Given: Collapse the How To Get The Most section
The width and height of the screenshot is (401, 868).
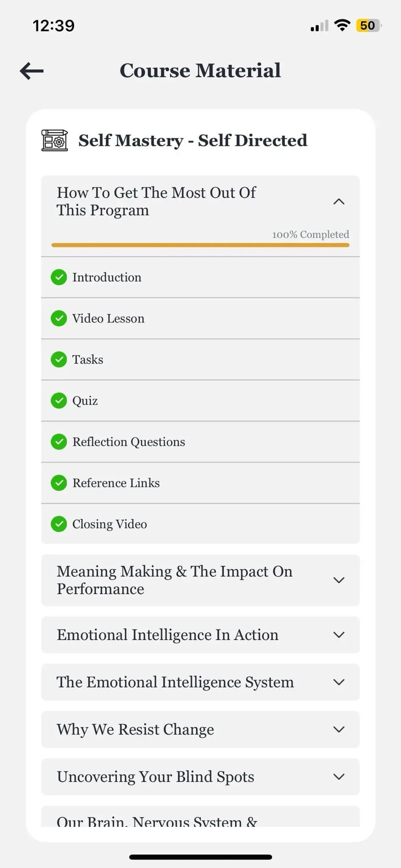Looking at the screenshot, I should pos(339,202).
